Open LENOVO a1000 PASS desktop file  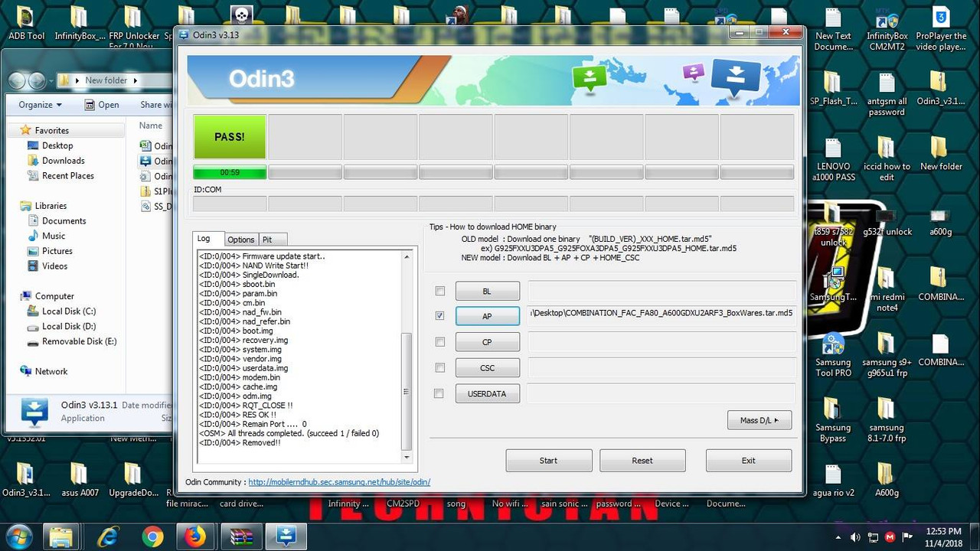[833, 159]
